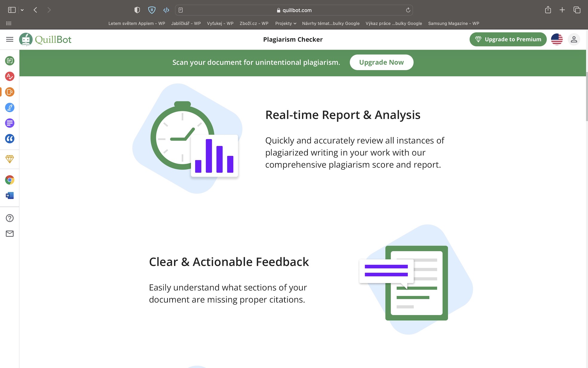Viewport: 588px width, 368px height.
Task: Toggle the Safari sidebar button
Action: click(12, 10)
